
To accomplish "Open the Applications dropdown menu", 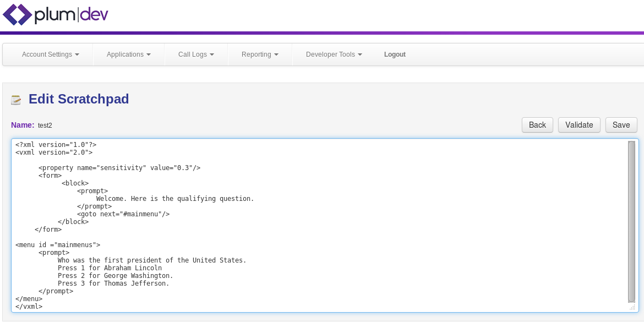I will point(128,54).
